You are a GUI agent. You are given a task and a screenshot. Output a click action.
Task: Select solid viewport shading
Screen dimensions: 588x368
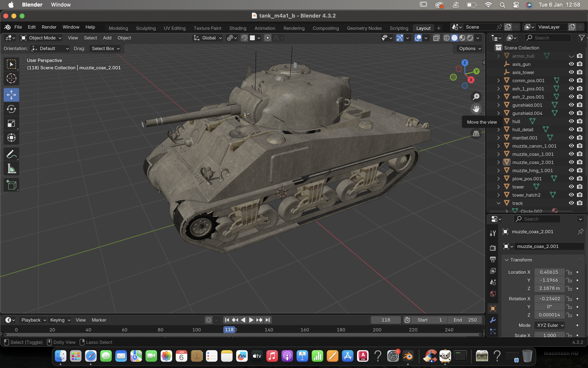click(454, 38)
